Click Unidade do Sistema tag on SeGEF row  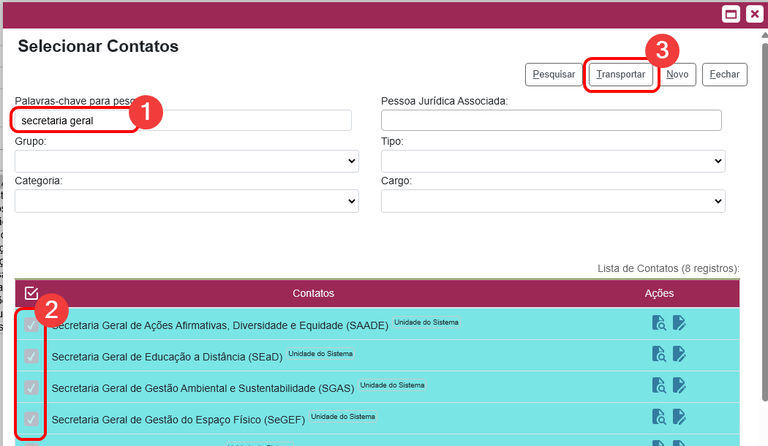(343, 416)
